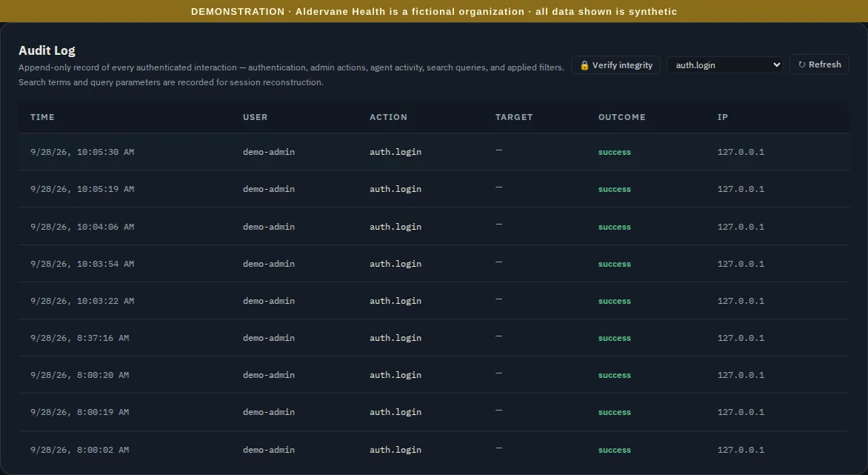Select the 10:05:30 AM timestamp
Image resolution: width=868 pixels, height=475 pixels.
click(x=82, y=152)
